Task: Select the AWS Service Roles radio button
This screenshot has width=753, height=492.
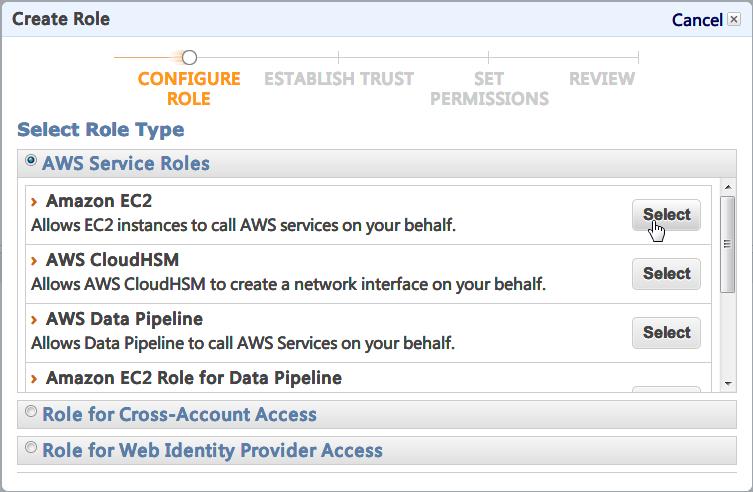Action: click(32, 161)
